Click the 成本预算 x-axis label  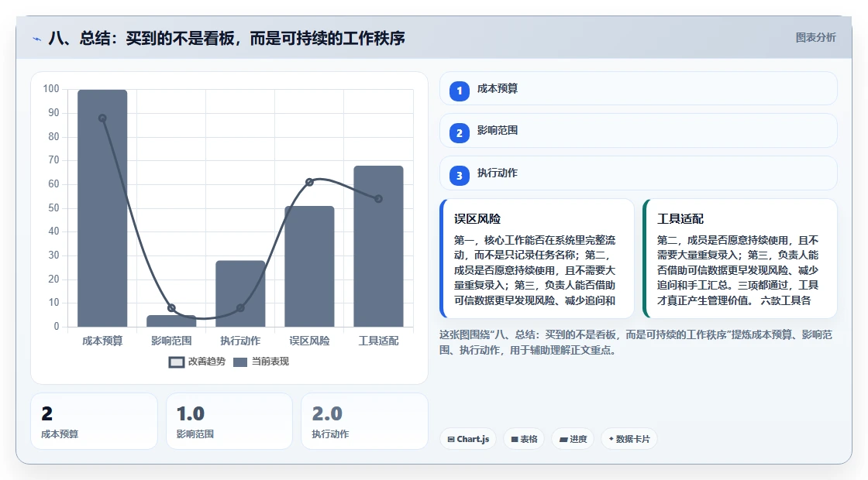coord(102,341)
